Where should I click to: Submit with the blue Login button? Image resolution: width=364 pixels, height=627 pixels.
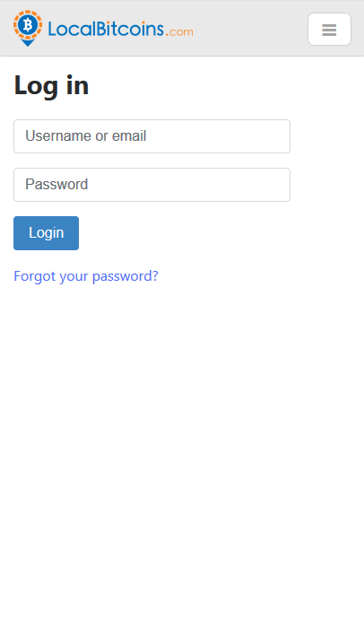(46, 233)
